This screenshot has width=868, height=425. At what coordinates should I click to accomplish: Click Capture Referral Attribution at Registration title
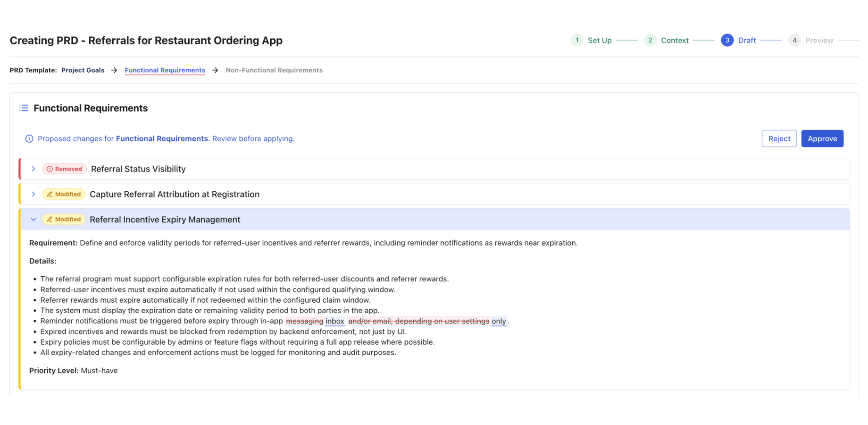point(175,194)
